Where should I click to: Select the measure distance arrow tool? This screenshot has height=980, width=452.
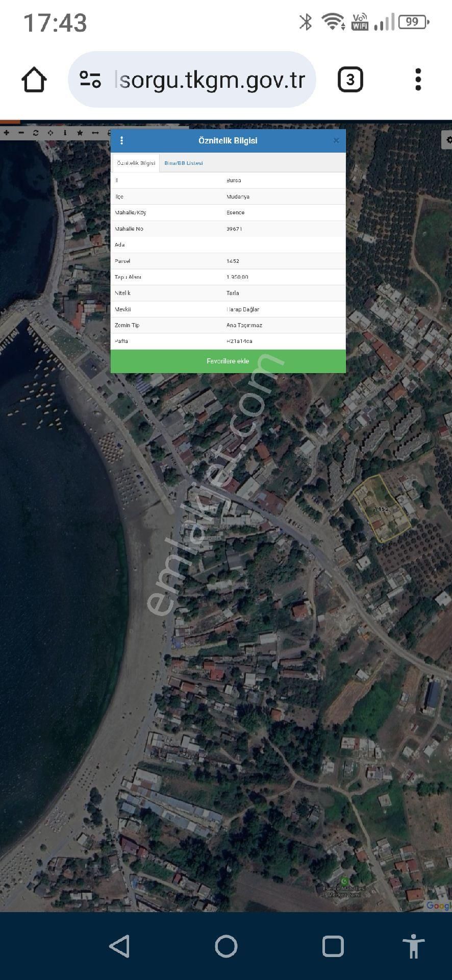pyautogui.click(x=95, y=133)
